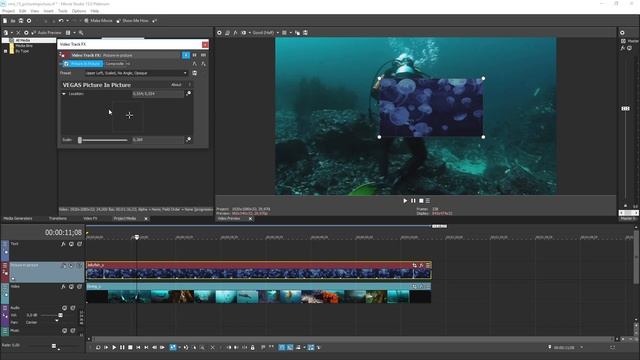Save the preset with the disk icon

click(x=195, y=73)
